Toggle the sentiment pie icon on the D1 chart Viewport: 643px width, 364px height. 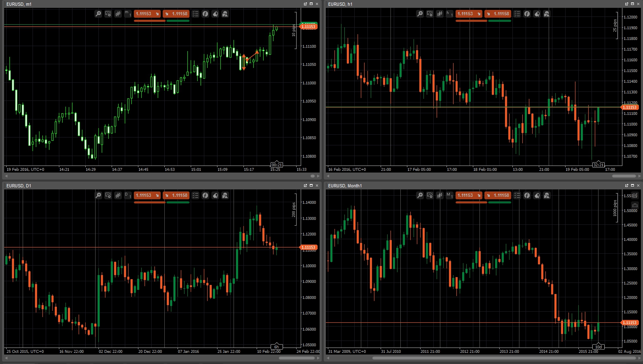[x=215, y=195]
